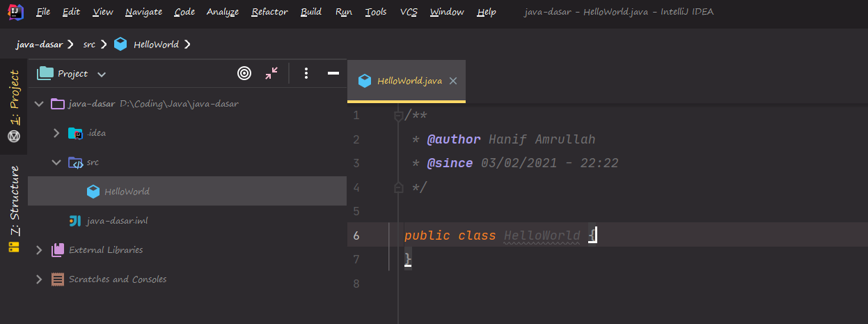
Task: Select the src folder row
Action: [187, 162]
